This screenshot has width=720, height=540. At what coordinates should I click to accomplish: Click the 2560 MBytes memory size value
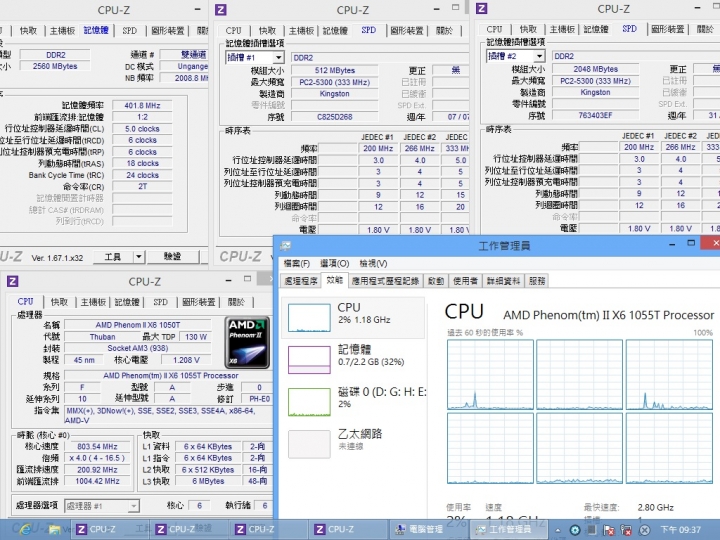(x=55, y=66)
